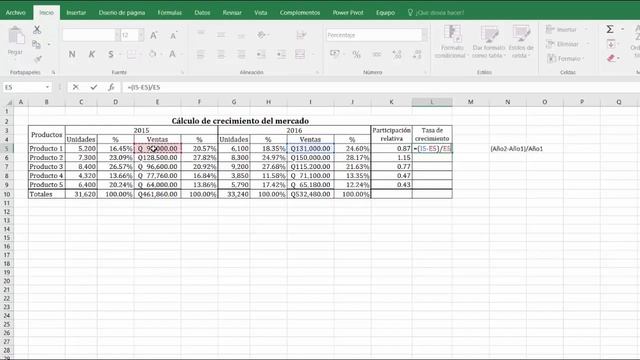640x360 pixels.
Task: Click the Eliminar cells button
Action: point(563,44)
